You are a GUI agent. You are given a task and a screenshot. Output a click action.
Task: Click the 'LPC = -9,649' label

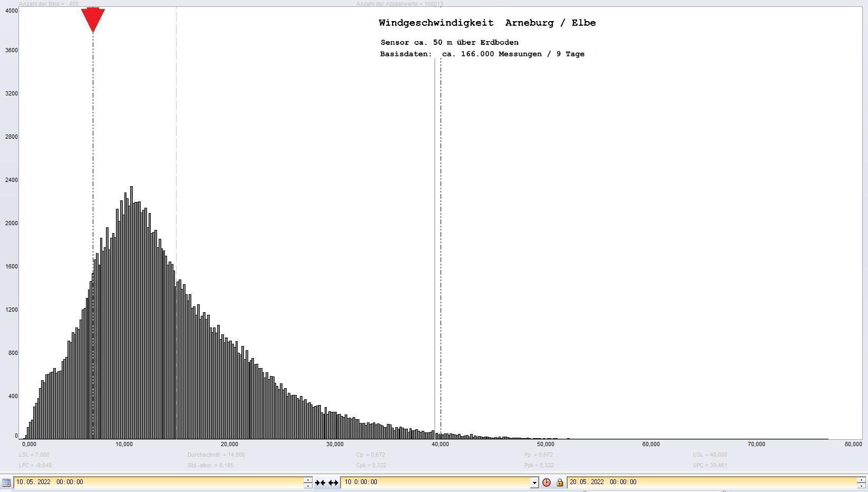[35, 465]
